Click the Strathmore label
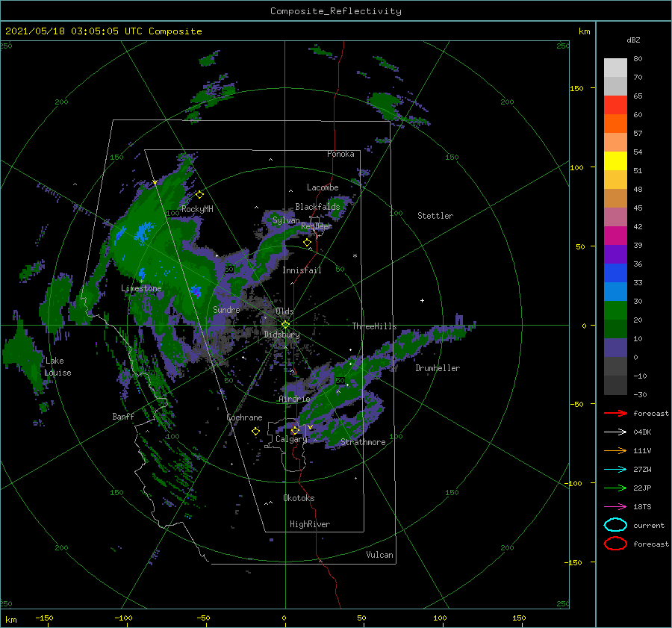 click(x=363, y=442)
